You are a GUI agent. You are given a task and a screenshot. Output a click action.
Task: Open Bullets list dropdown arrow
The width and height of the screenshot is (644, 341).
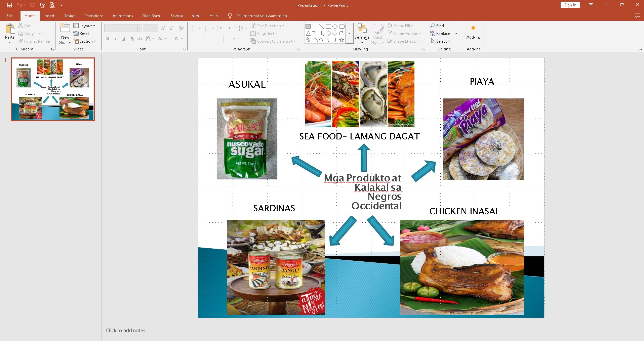200,29
